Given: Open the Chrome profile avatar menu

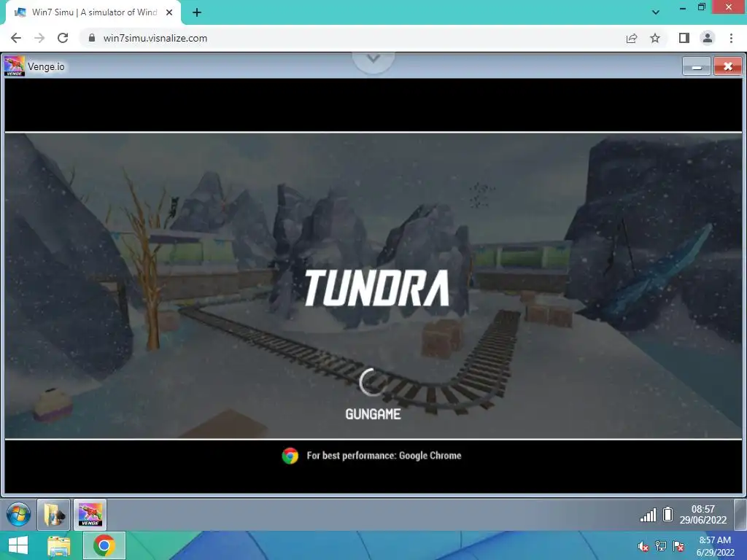Looking at the screenshot, I should click(x=708, y=38).
